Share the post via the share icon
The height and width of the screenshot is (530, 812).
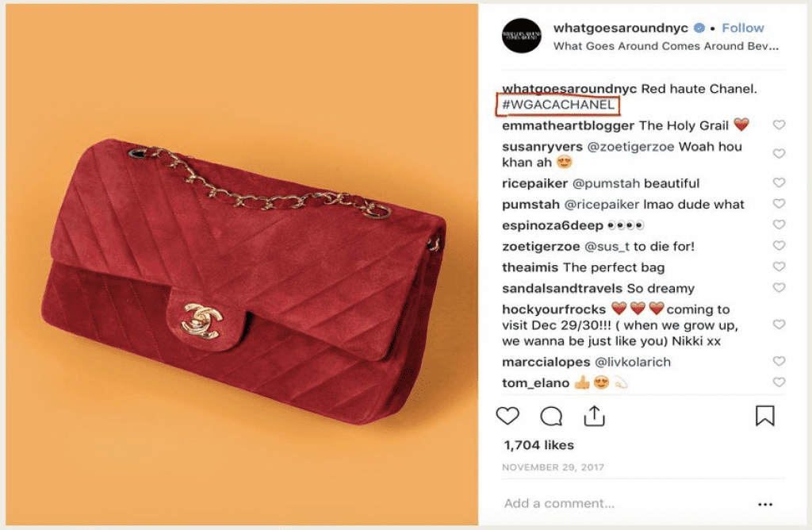coord(595,416)
